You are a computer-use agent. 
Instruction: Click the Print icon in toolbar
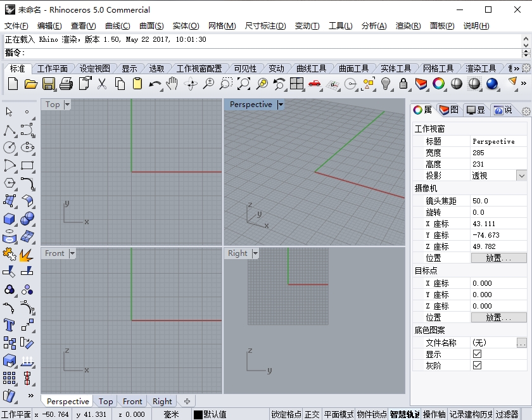point(66,84)
